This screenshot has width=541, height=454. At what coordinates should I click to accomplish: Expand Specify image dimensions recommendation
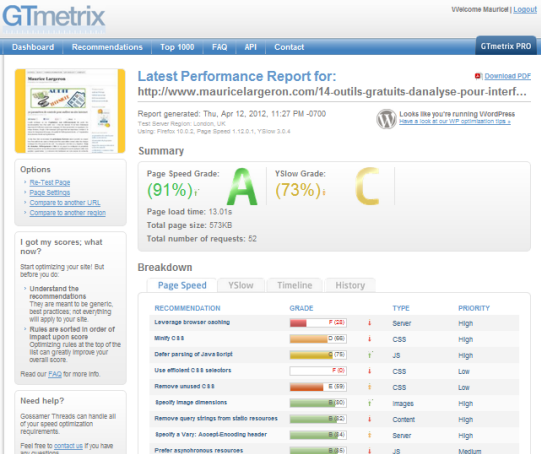[x=191, y=402]
